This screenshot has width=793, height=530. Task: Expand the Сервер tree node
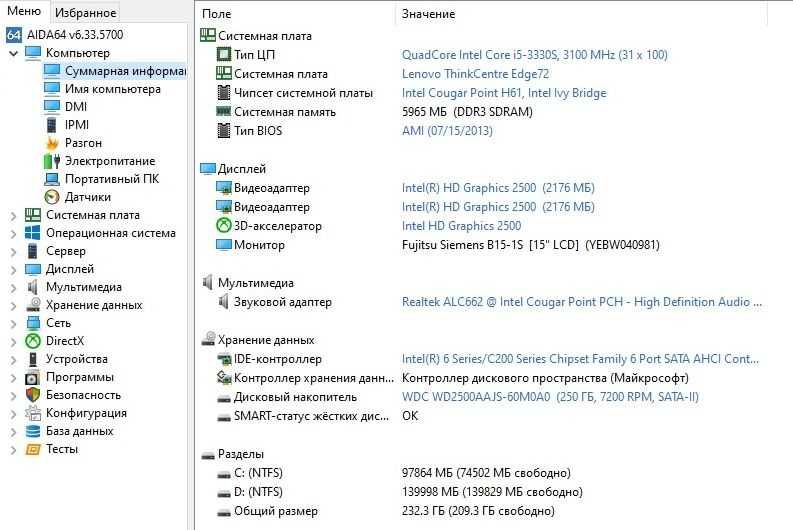pos(14,251)
